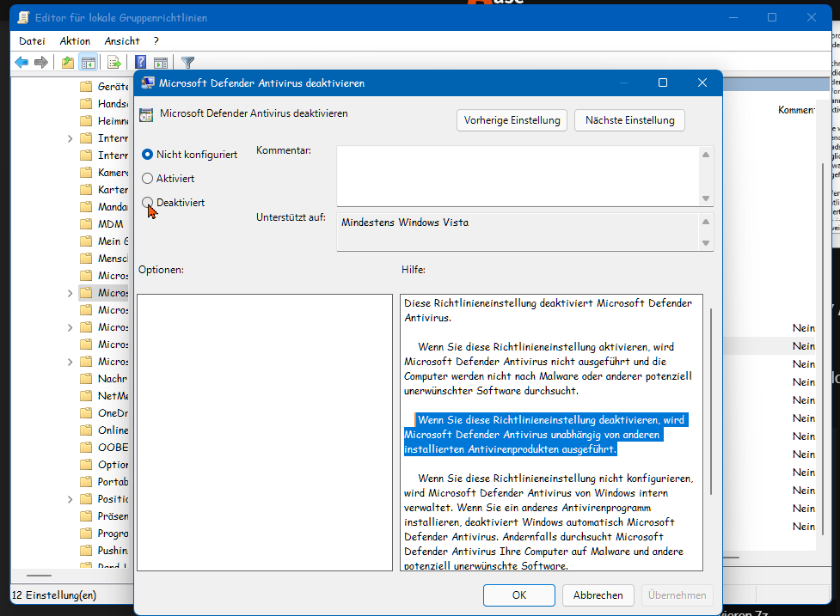Click the folder icon next to OOBE
The width and height of the screenshot is (840, 616).
pyautogui.click(x=86, y=448)
